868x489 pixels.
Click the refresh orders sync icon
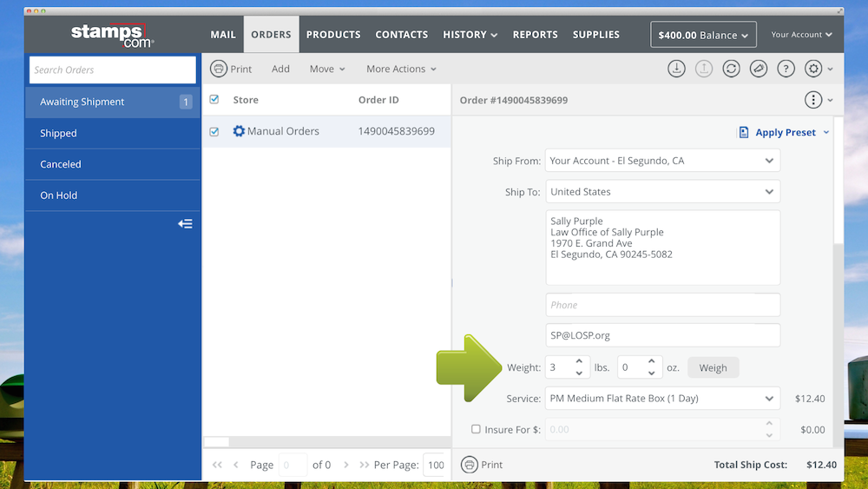tap(731, 69)
